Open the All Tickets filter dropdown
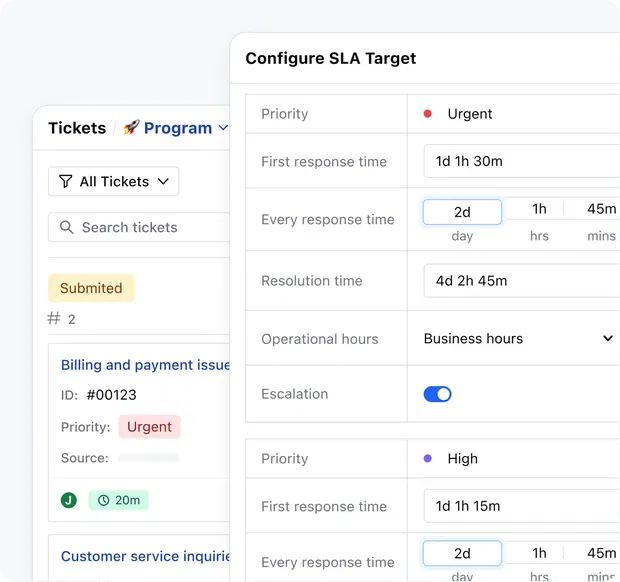The image size is (620, 582). 113,181
